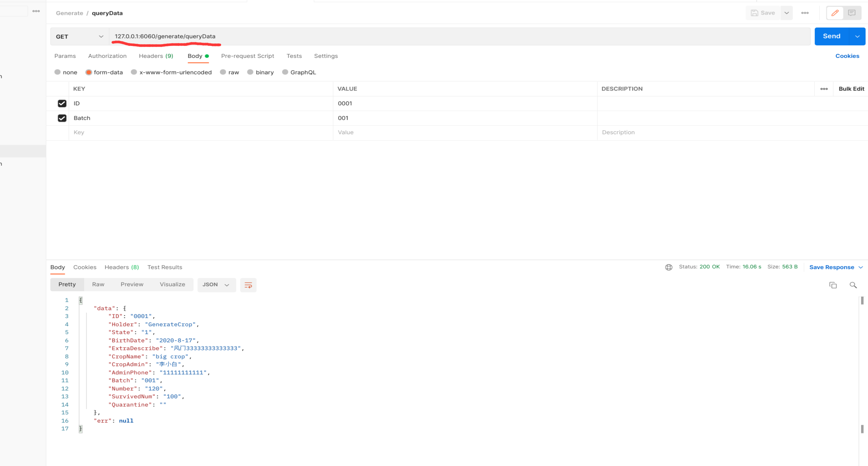Select the none radio button for body type
Screen dimensions: 868x466
[58, 72]
